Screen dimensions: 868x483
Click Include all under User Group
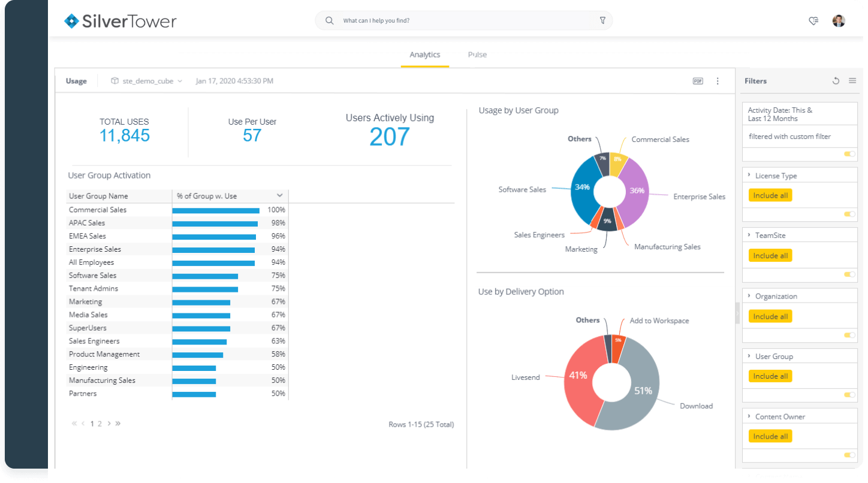pos(770,376)
